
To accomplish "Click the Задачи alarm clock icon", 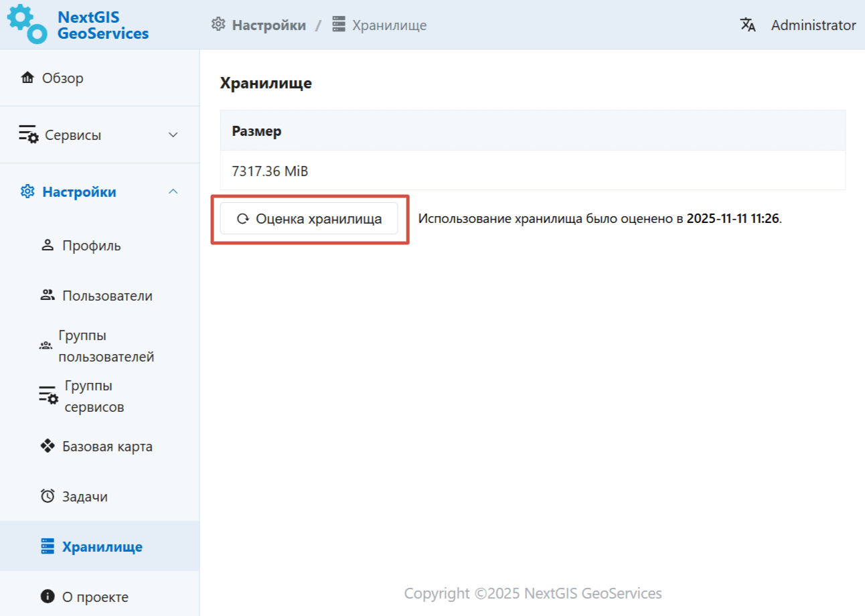I will [x=47, y=496].
